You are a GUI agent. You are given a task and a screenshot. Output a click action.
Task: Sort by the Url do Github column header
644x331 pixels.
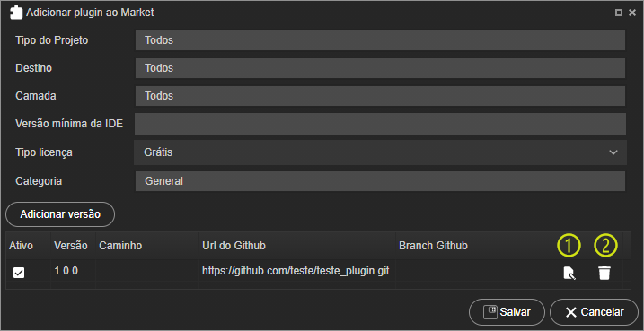click(x=234, y=246)
